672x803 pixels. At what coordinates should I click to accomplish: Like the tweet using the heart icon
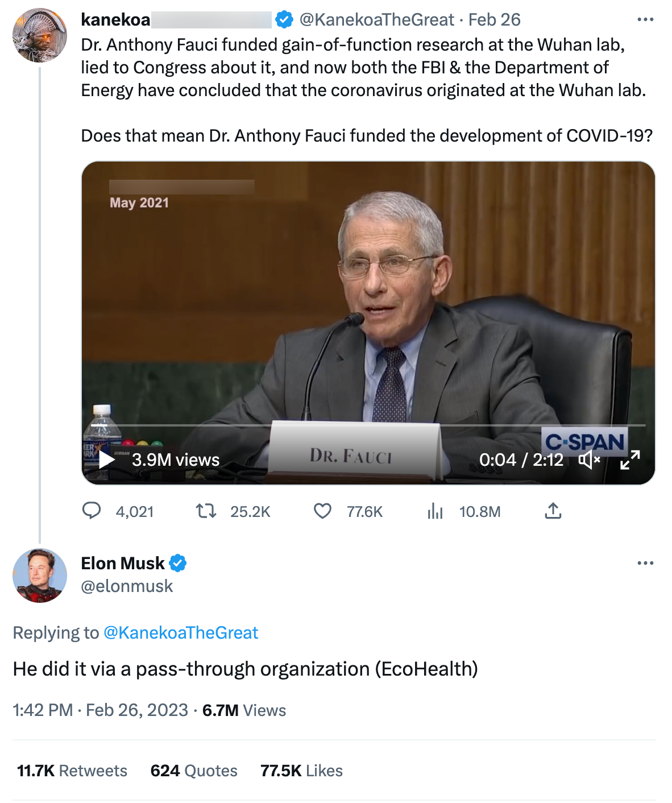323,511
